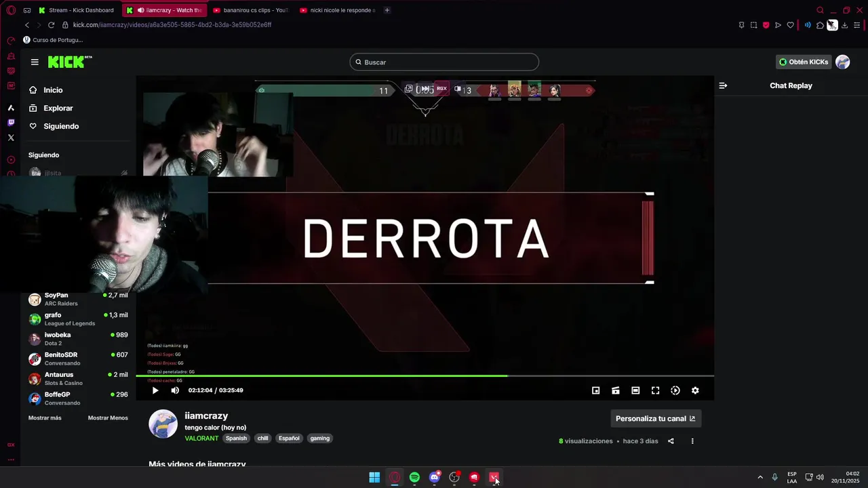The height and width of the screenshot is (488, 868).
Task: Click the Obtén KICKs button
Action: pos(804,62)
